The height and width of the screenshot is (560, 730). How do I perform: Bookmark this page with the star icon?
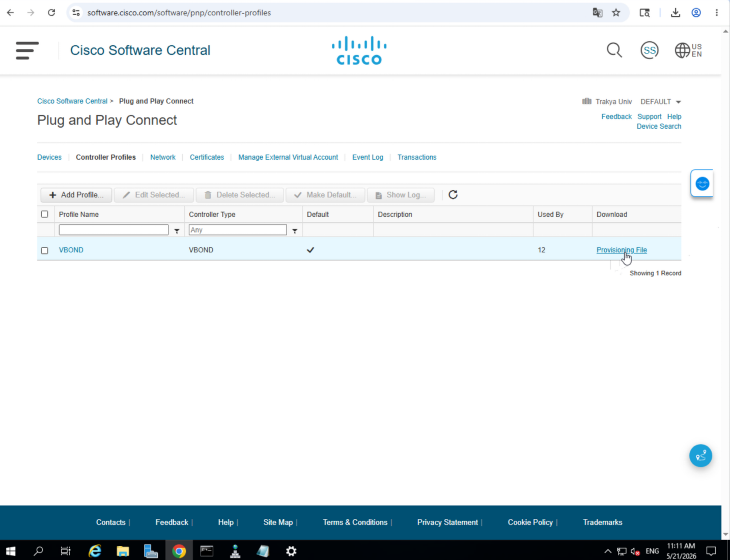click(x=616, y=13)
